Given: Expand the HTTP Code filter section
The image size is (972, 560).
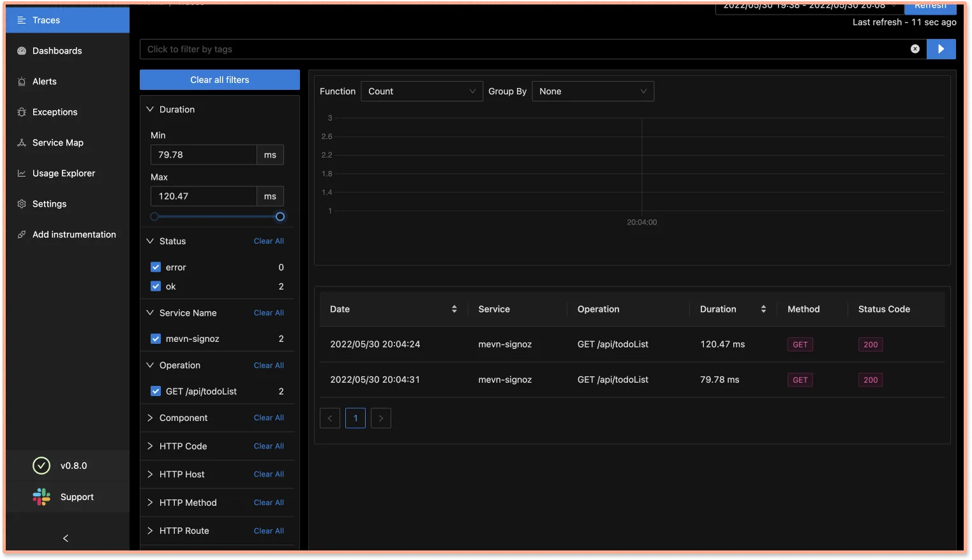Looking at the screenshot, I should (x=151, y=446).
